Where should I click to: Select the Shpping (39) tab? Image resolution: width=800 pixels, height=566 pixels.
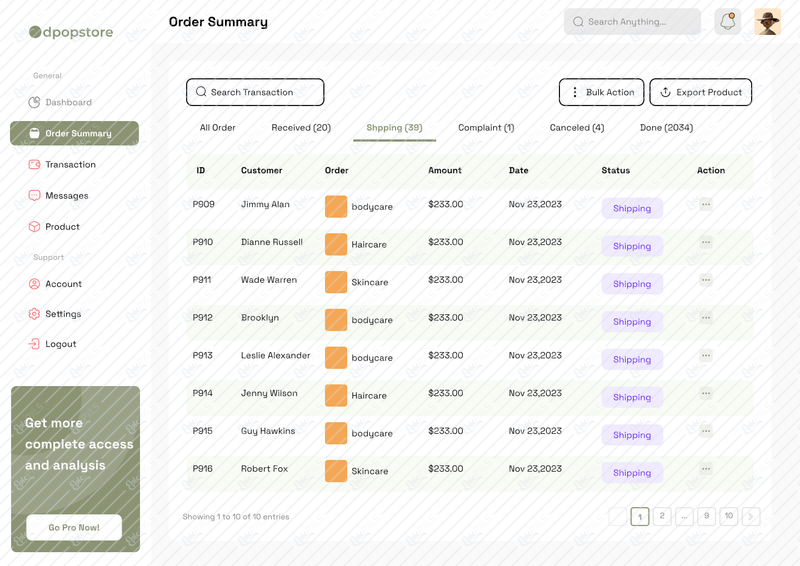click(x=394, y=128)
